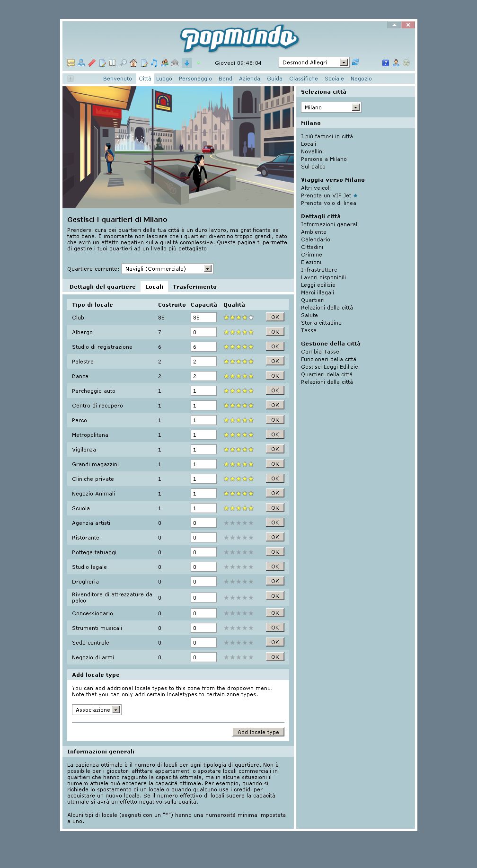Open Gestisci Leggi Edilizie link
The width and height of the screenshot is (477, 868).
(329, 367)
